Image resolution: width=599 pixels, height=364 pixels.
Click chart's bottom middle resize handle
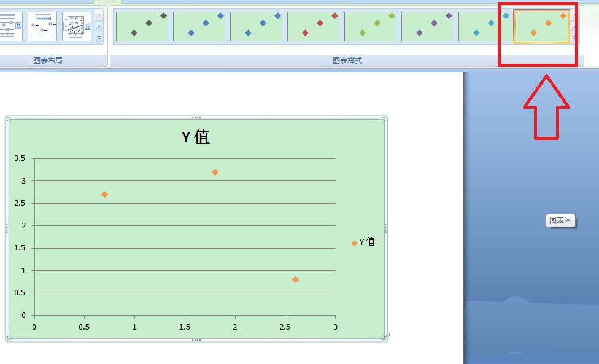(196, 340)
